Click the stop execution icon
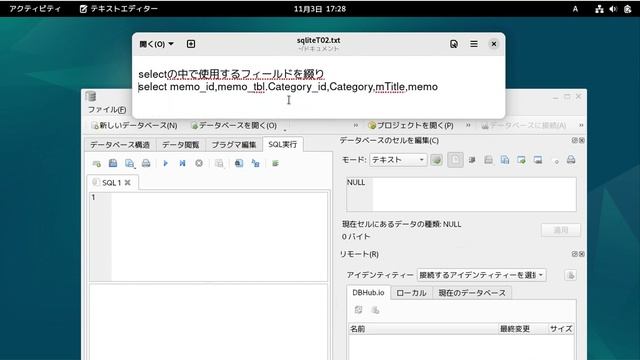Screen dimensions: 640x360 click(199, 164)
